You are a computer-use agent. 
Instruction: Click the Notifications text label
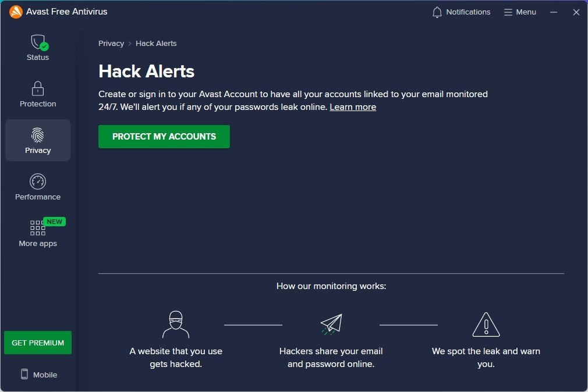[468, 12]
